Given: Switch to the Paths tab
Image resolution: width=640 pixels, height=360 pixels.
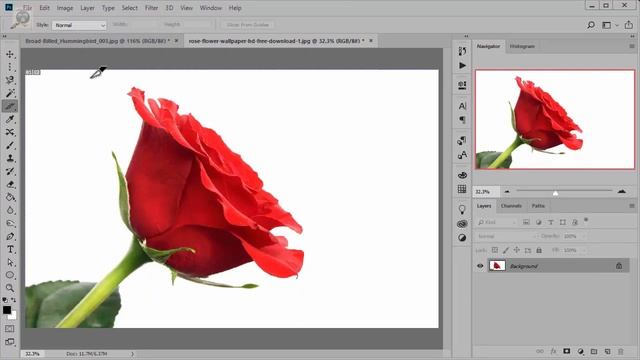Looking at the screenshot, I should click(538, 206).
